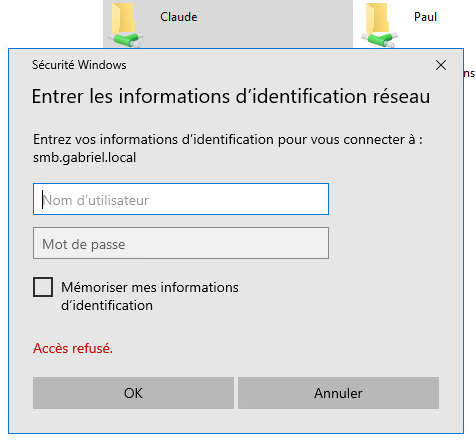The image size is (476, 441).
Task: Enable the Mémoriser mes informations checkbox
Action: point(43,287)
